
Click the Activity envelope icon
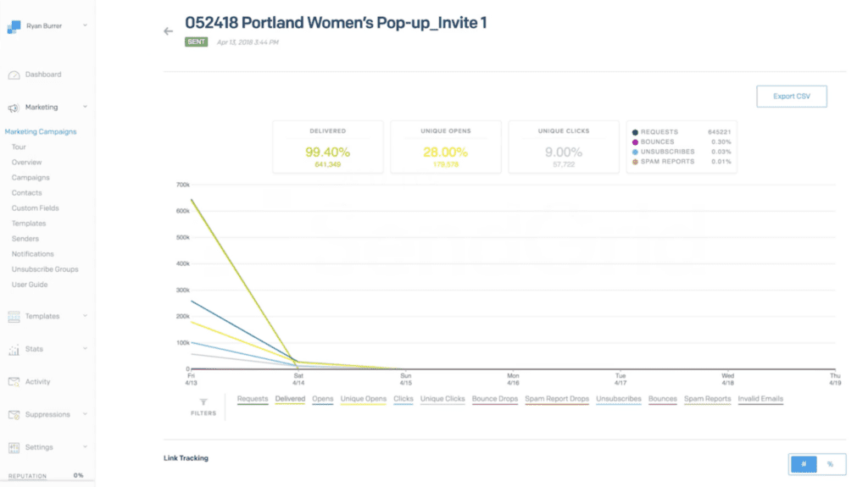point(14,382)
